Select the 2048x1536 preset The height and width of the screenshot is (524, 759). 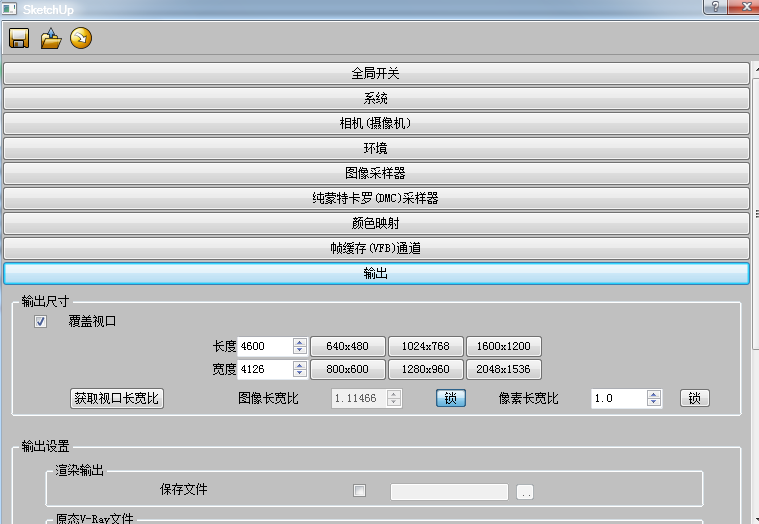click(x=503, y=369)
